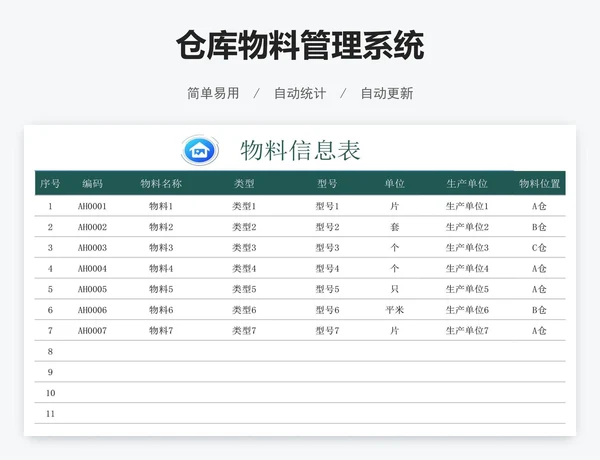Image resolution: width=600 pixels, height=460 pixels.
Task: Click the 简单易用 subtitle text
Action: pyautogui.click(x=213, y=93)
